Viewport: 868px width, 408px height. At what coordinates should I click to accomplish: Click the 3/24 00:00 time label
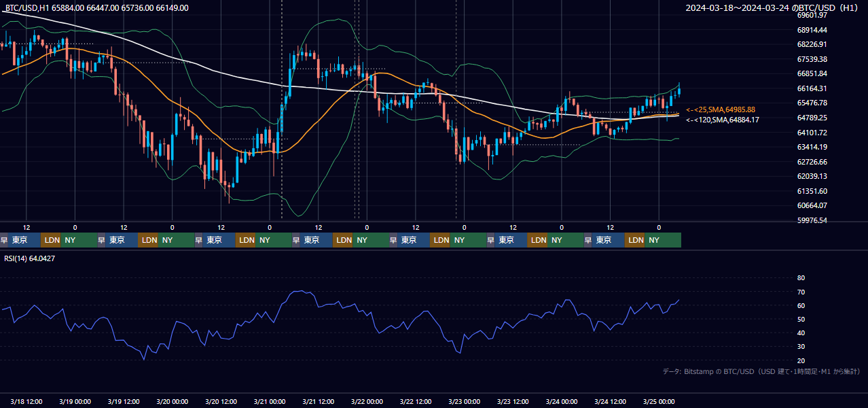point(561,402)
